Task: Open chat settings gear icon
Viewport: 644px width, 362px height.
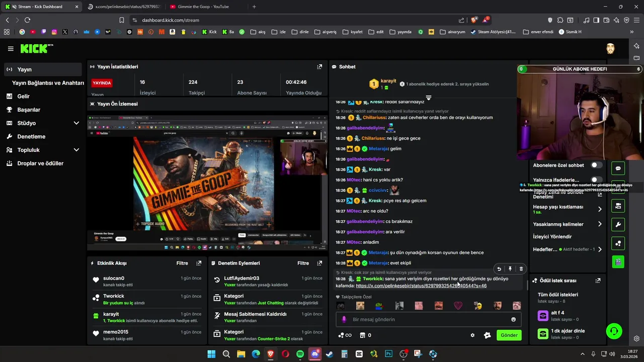Action: [472, 335]
